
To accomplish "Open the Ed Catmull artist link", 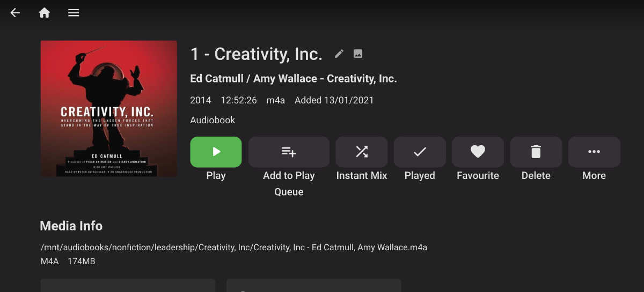I will [x=216, y=79].
